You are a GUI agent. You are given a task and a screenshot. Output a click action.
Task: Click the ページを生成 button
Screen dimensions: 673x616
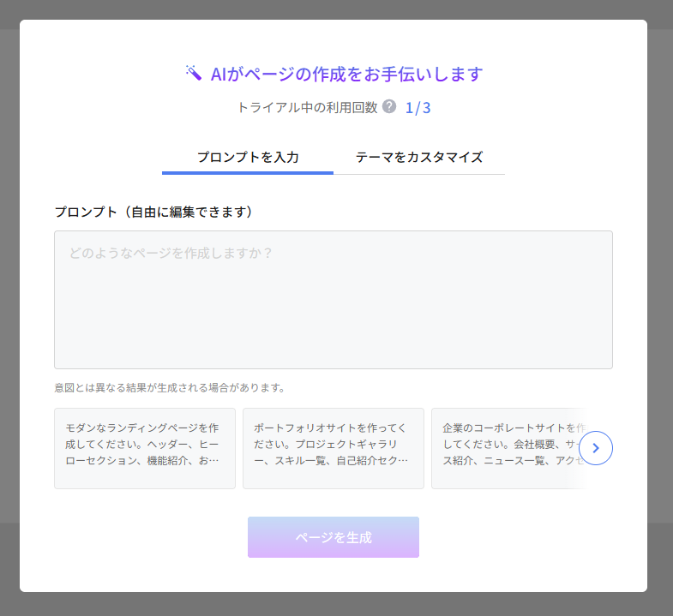333,537
